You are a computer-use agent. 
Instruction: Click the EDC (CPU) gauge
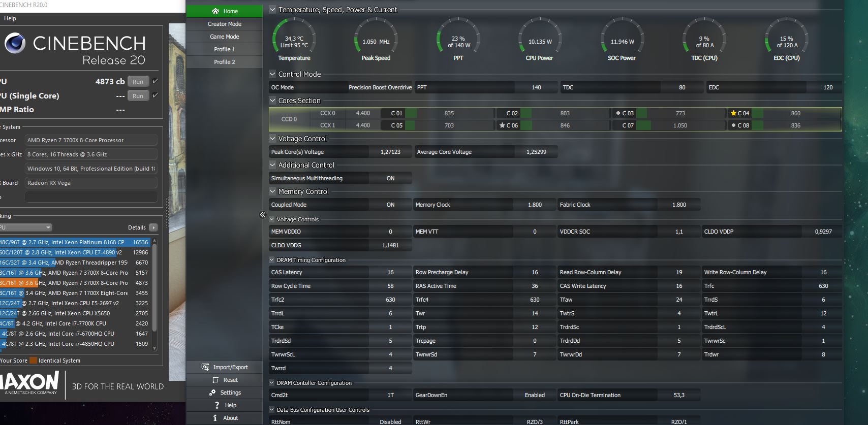pyautogui.click(x=787, y=40)
